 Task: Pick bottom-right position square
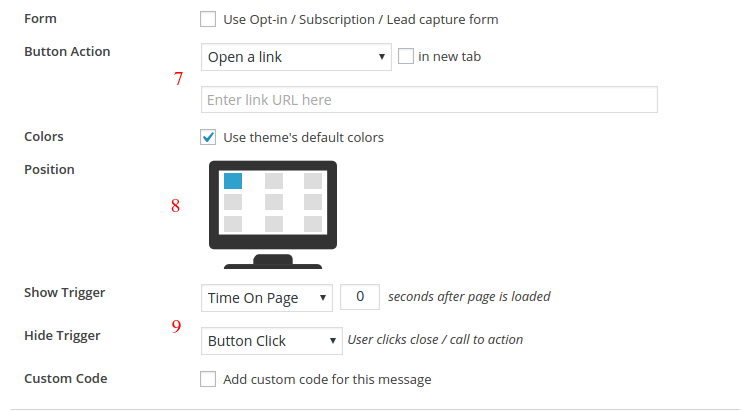(313, 224)
